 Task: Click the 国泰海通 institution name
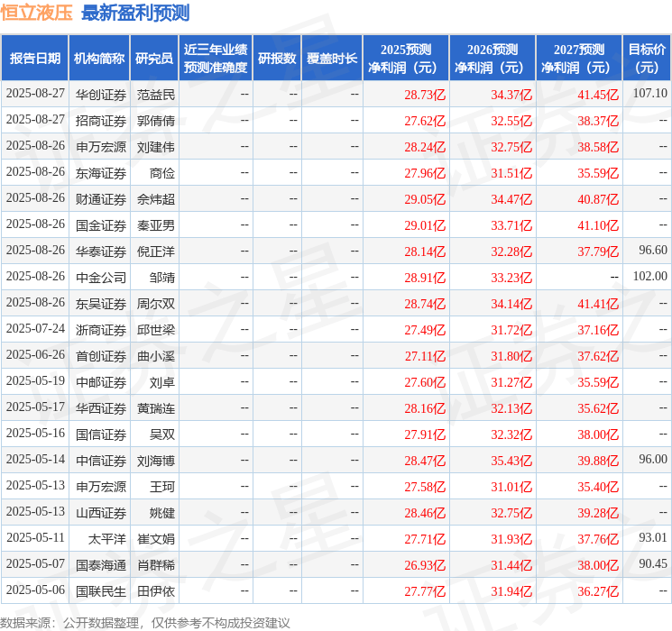(x=101, y=564)
